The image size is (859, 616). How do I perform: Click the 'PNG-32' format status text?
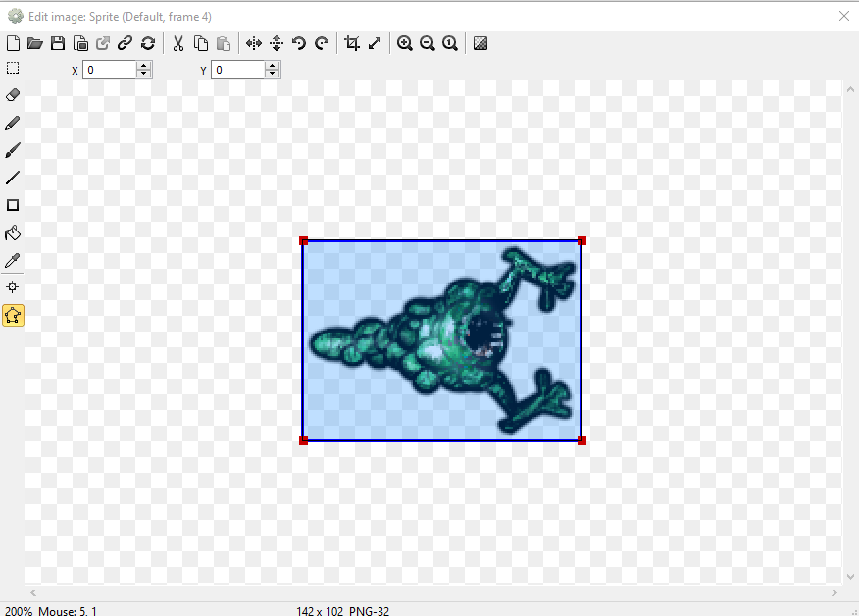click(370, 610)
